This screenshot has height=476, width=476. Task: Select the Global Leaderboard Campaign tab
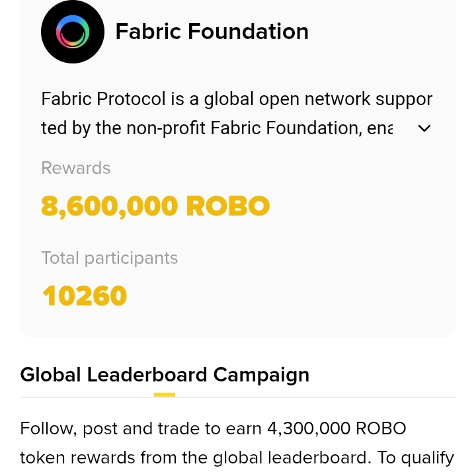pyautogui.click(x=165, y=375)
